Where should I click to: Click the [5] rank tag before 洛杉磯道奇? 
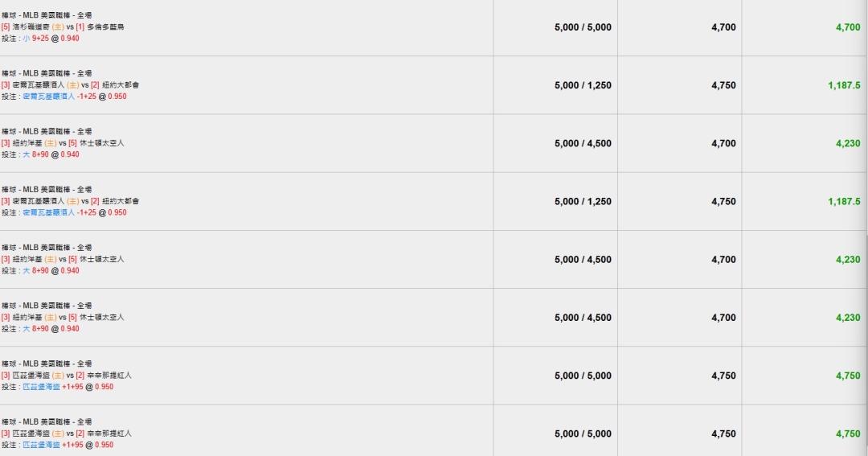pyautogui.click(x=6, y=27)
